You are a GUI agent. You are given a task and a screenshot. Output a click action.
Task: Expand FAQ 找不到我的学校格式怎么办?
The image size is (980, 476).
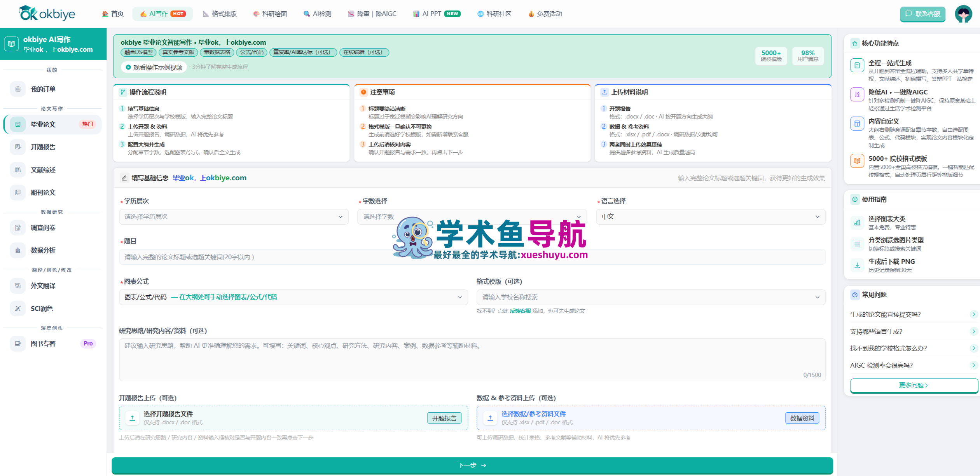pos(914,348)
